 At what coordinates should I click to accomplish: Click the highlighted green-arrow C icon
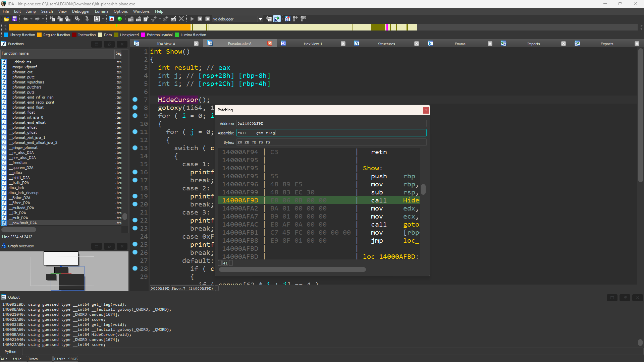[277, 19]
